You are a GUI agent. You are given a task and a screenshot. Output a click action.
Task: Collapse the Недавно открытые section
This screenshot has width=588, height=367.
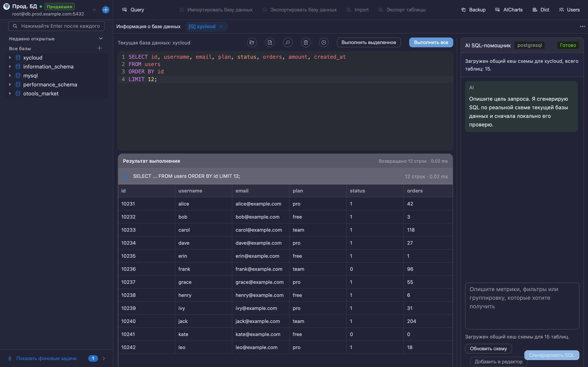101,39
